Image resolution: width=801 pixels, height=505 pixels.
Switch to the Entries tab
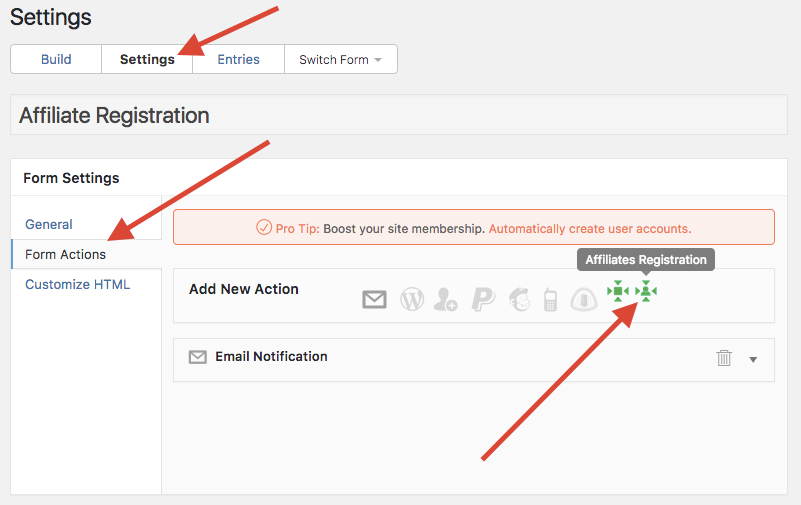(239, 59)
